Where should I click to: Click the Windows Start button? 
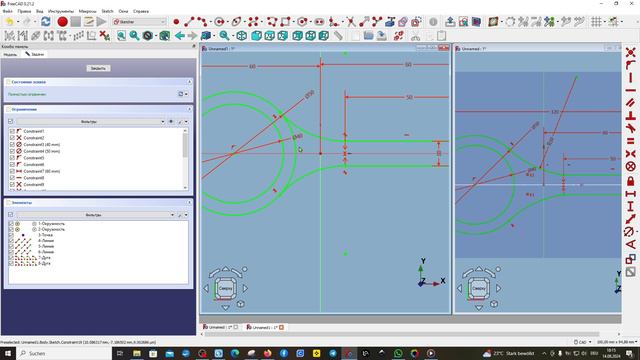tap(8, 353)
